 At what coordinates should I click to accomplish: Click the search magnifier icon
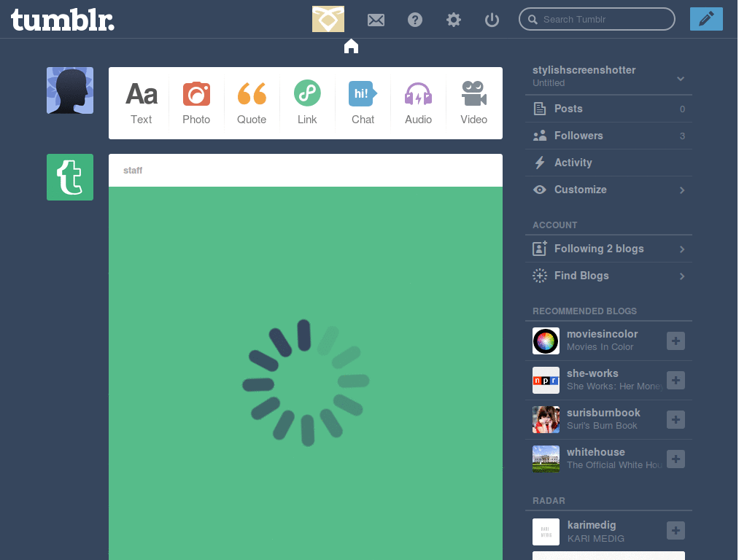[x=533, y=20]
